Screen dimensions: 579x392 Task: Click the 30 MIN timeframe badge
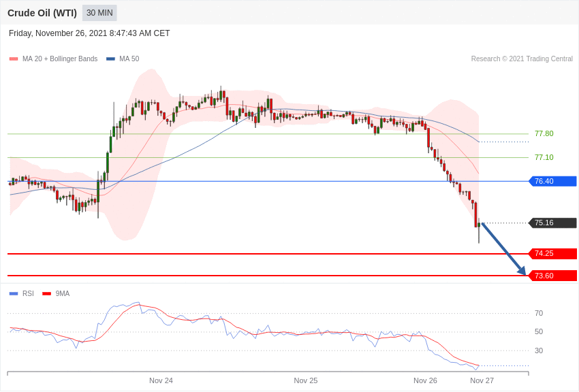coord(99,13)
